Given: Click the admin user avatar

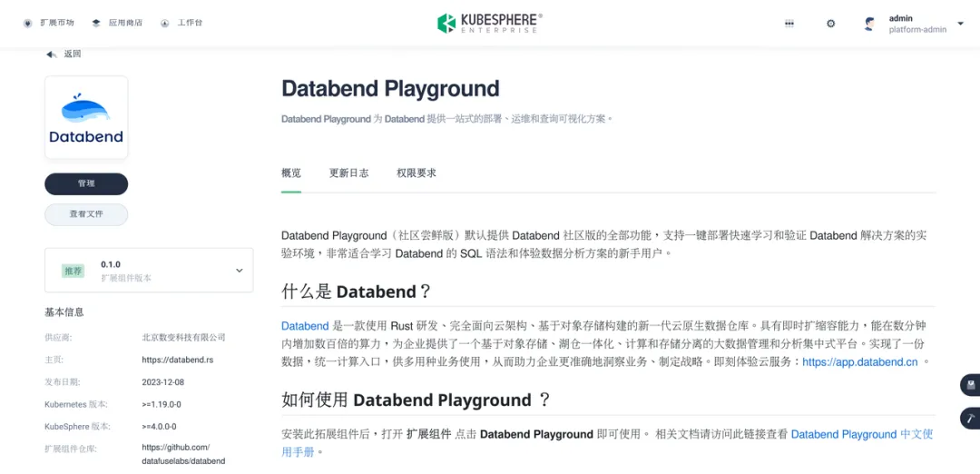Looking at the screenshot, I should click(x=869, y=24).
